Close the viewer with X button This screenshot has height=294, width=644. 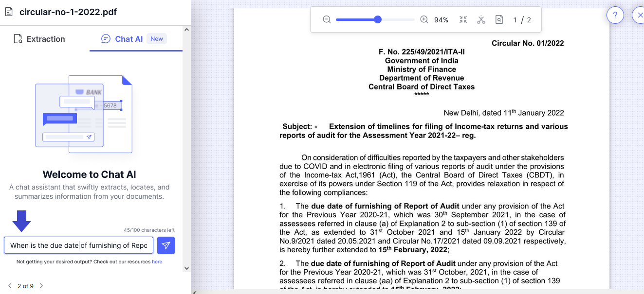click(x=639, y=15)
